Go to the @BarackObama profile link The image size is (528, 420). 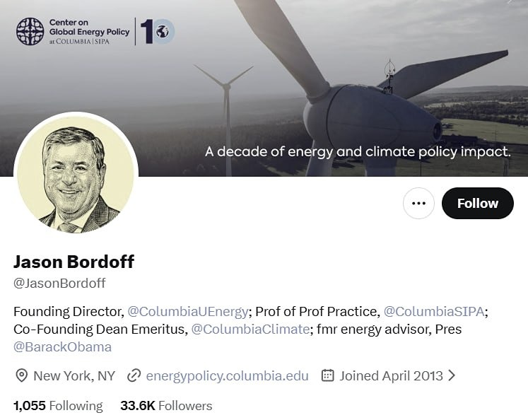62,347
